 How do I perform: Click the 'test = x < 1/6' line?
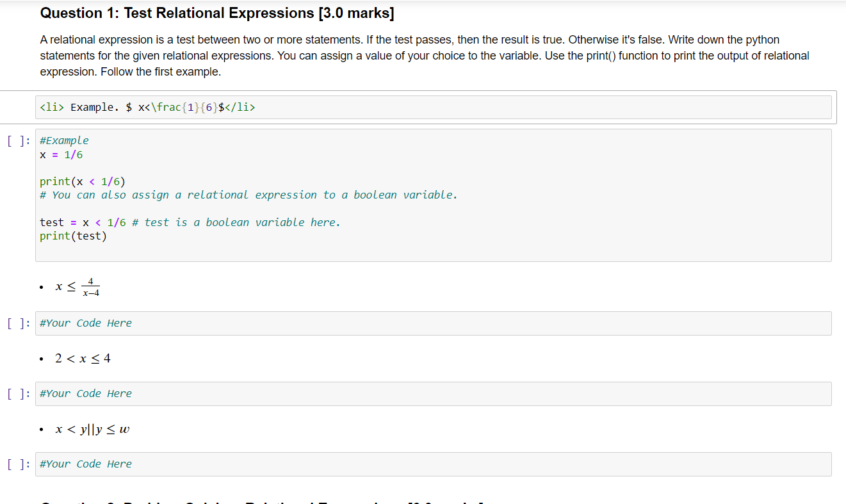click(83, 222)
